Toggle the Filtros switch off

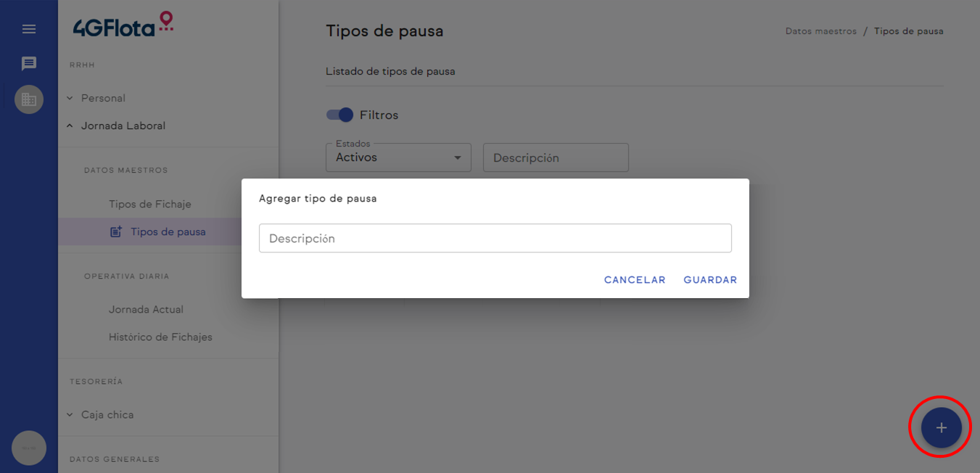pyautogui.click(x=339, y=115)
